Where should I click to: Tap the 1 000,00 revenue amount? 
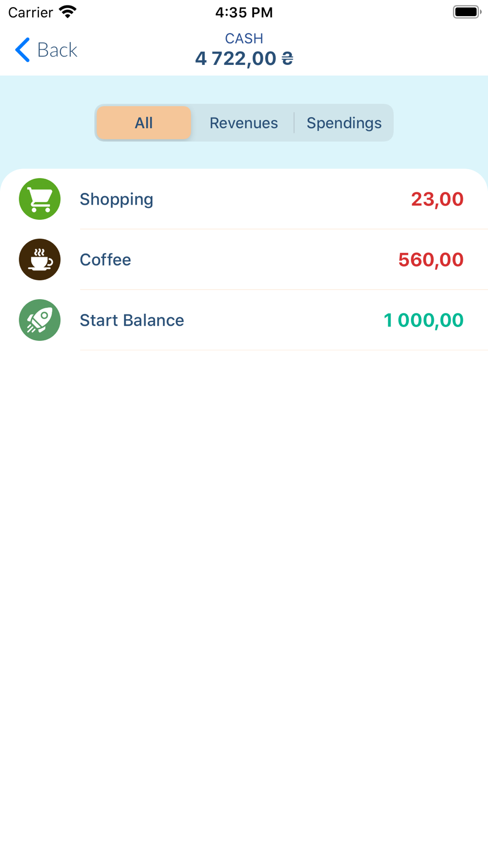pyautogui.click(x=423, y=320)
